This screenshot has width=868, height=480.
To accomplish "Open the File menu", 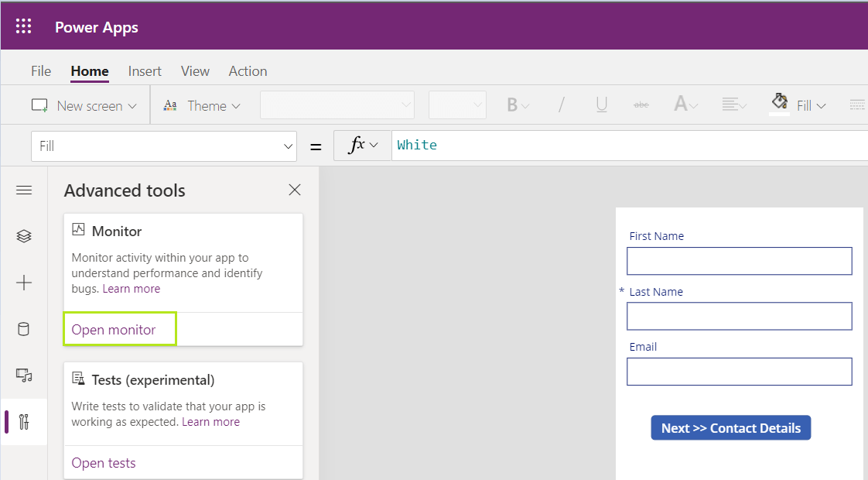I will pos(41,71).
